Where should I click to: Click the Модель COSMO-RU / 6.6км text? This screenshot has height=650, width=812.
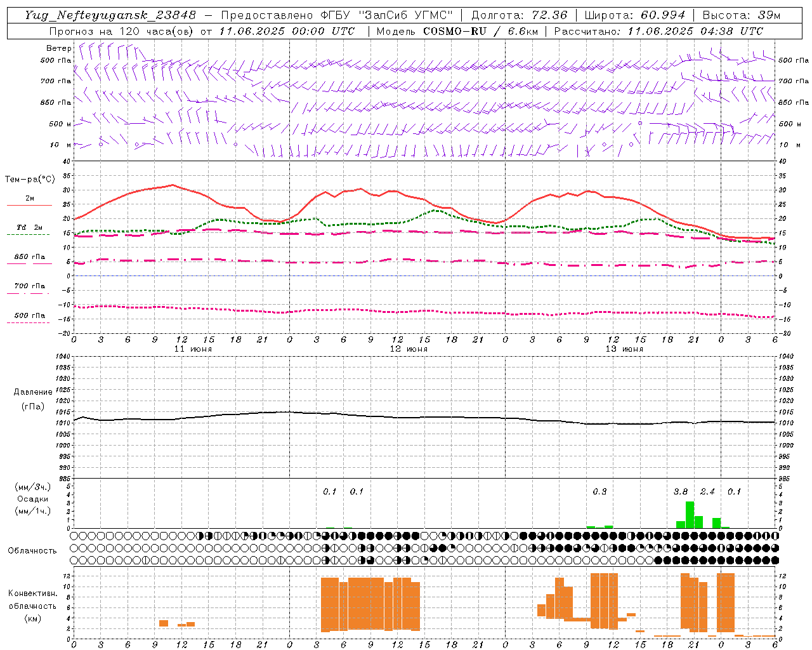[457, 31]
